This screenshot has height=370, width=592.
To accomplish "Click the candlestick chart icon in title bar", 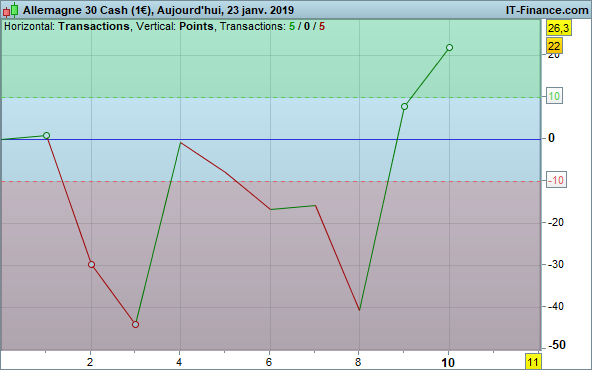I will (x=11, y=10).
